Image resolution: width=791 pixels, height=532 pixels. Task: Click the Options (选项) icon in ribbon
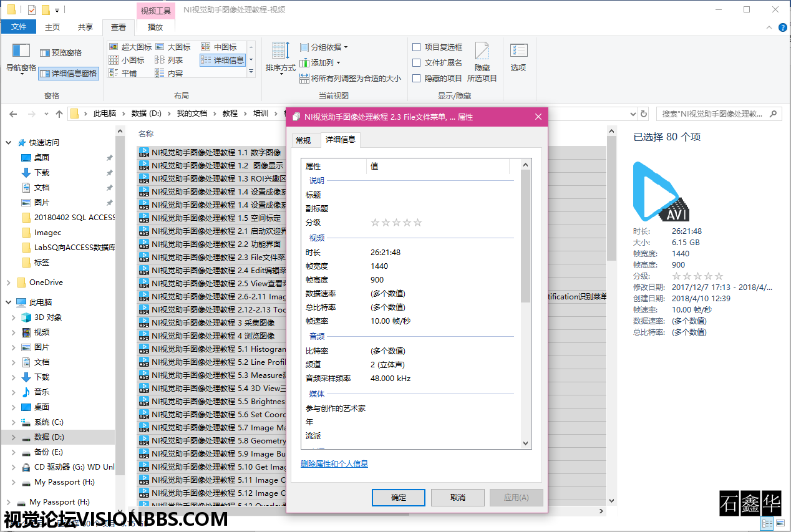pyautogui.click(x=518, y=52)
